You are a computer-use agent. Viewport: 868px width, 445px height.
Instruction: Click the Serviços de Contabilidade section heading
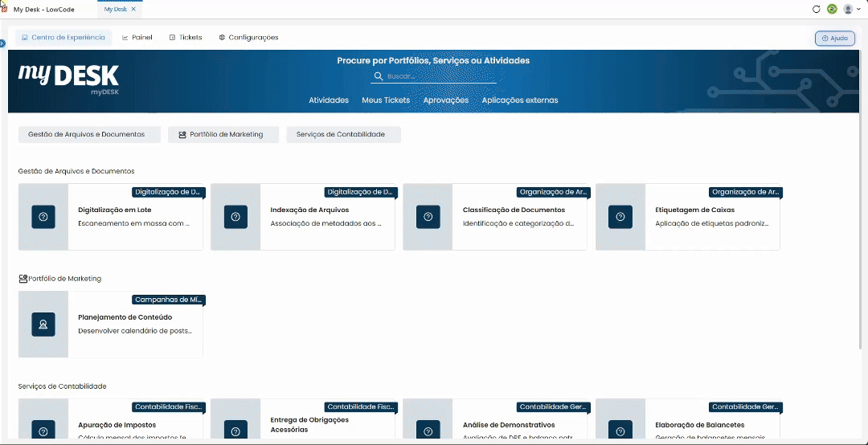click(x=62, y=386)
